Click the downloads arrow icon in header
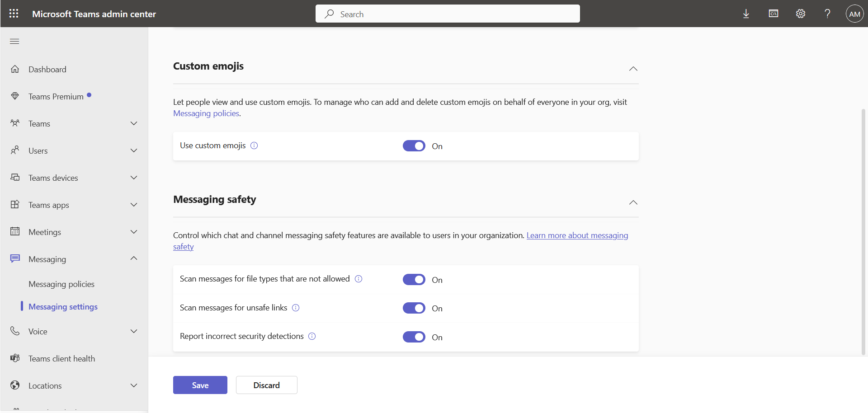868x413 pixels. coord(746,14)
